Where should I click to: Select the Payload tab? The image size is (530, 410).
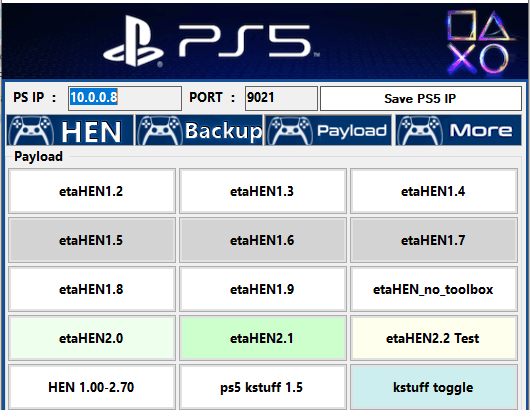[x=328, y=130]
